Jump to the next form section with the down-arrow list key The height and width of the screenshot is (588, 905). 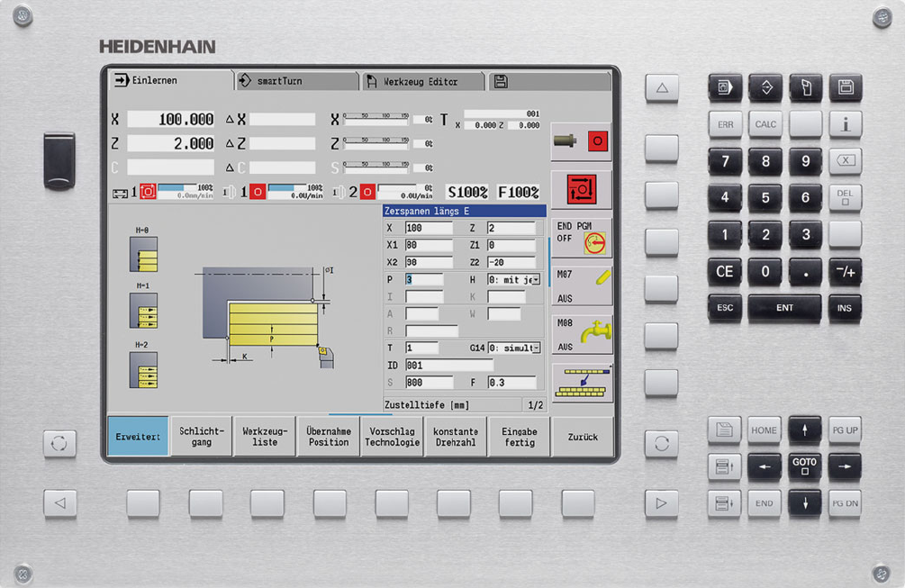tap(724, 503)
